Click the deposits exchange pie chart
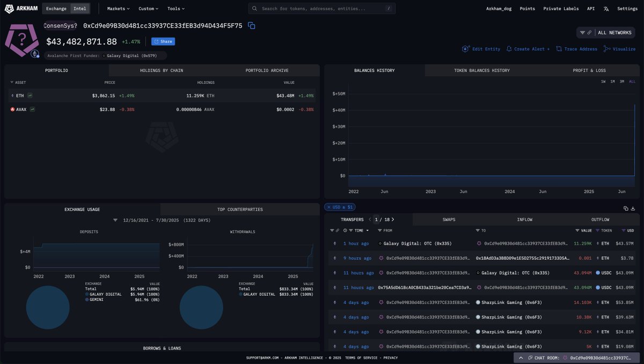The height and width of the screenshot is (364, 644). pos(48,308)
